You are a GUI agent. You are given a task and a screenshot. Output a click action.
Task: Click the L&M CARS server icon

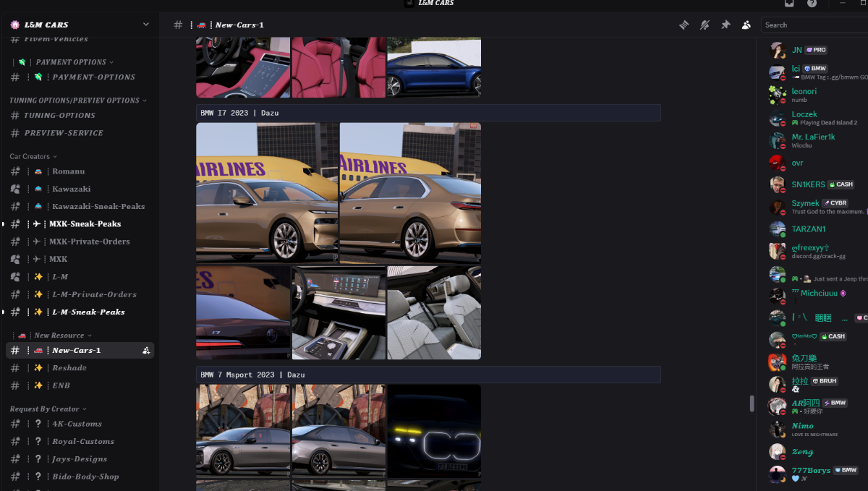coord(15,25)
